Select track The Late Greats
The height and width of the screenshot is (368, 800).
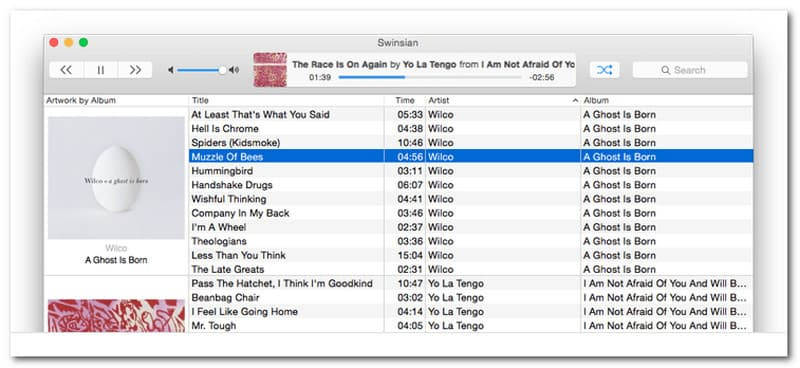tap(470, 269)
